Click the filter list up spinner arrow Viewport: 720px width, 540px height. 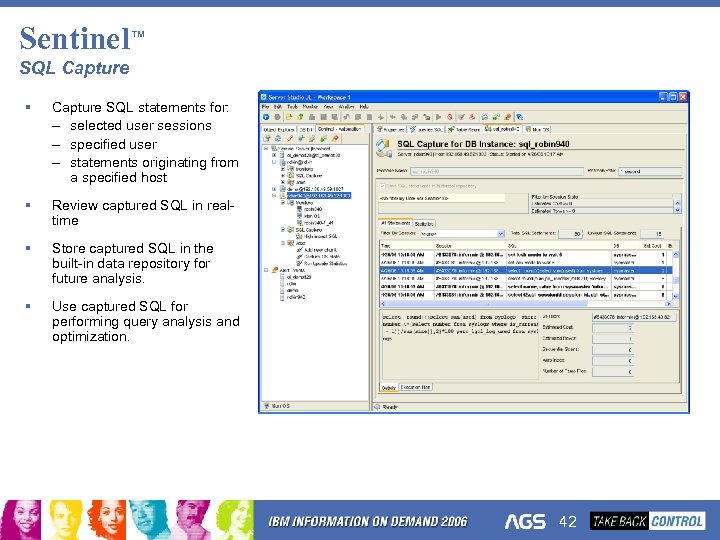click(x=677, y=202)
